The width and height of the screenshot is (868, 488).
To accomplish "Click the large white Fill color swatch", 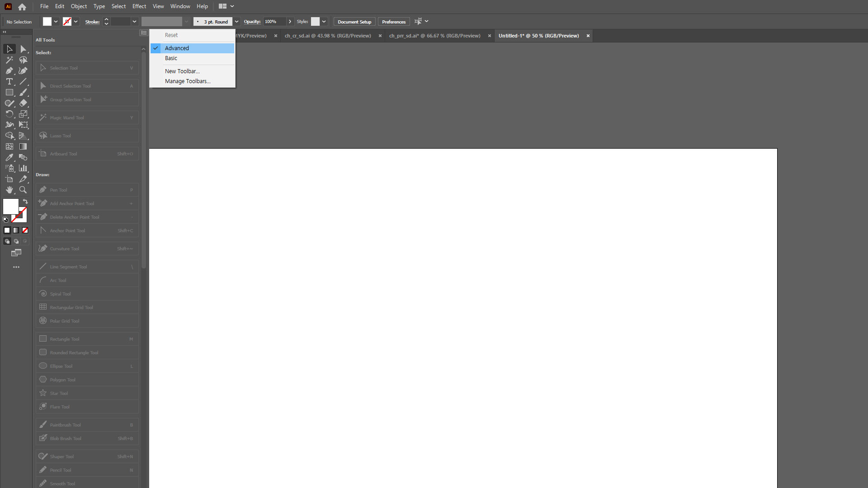I will tap(10, 206).
